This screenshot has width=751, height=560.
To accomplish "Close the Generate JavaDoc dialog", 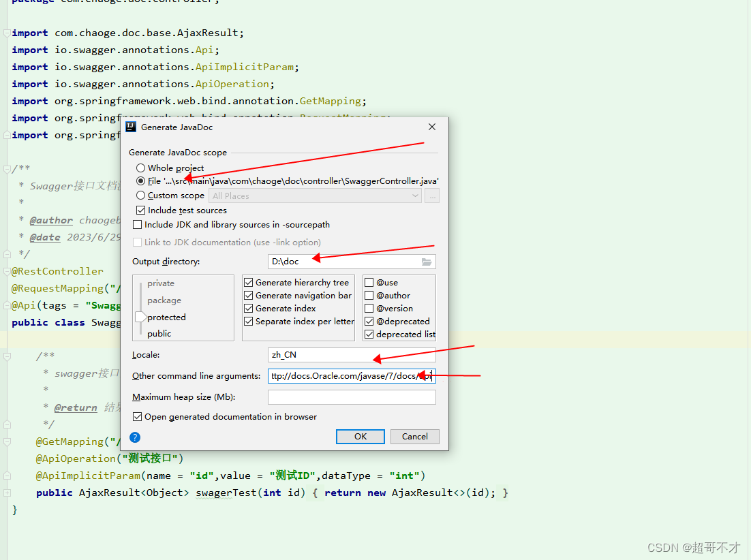I will tap(432, 127).
